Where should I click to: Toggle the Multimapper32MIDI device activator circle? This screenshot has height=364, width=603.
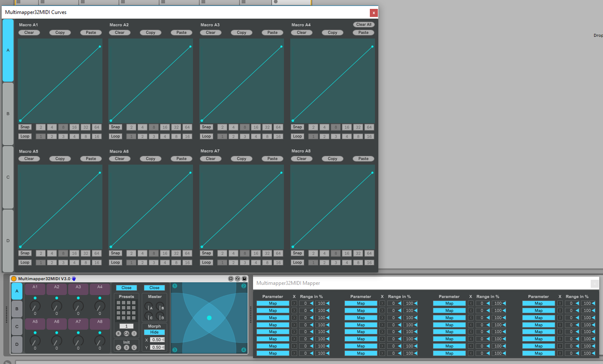click(x=14, y=279)
